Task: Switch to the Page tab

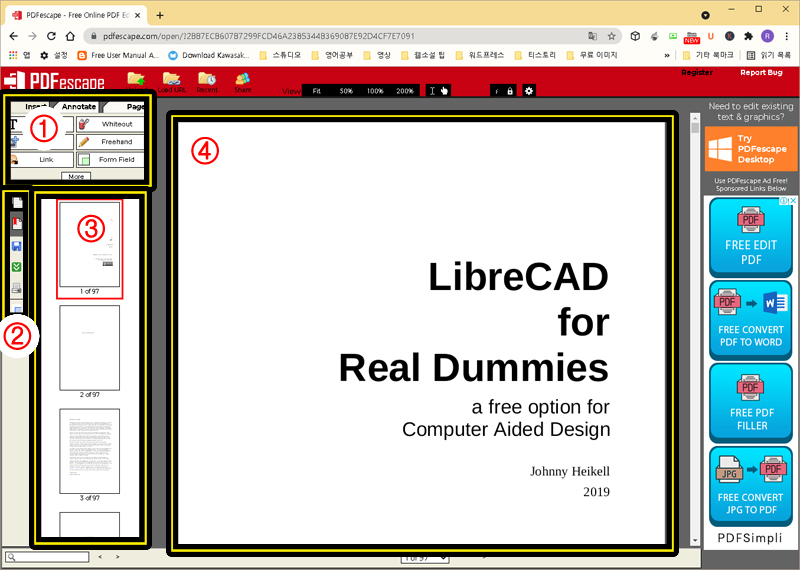Action: pyautogui.click(x=132, y=107)
